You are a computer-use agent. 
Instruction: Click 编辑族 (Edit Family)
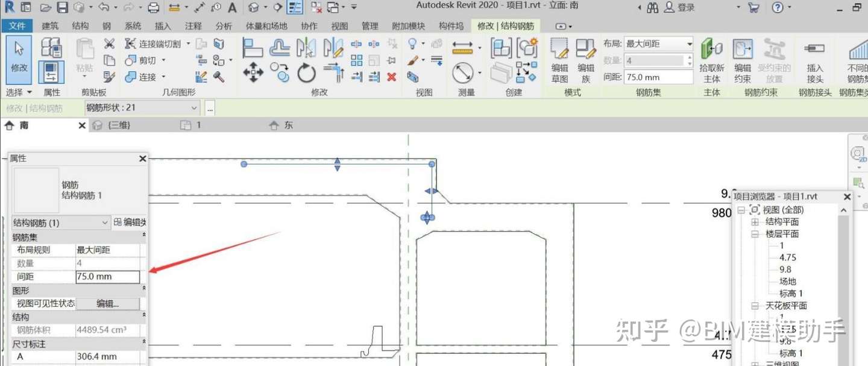586,61
